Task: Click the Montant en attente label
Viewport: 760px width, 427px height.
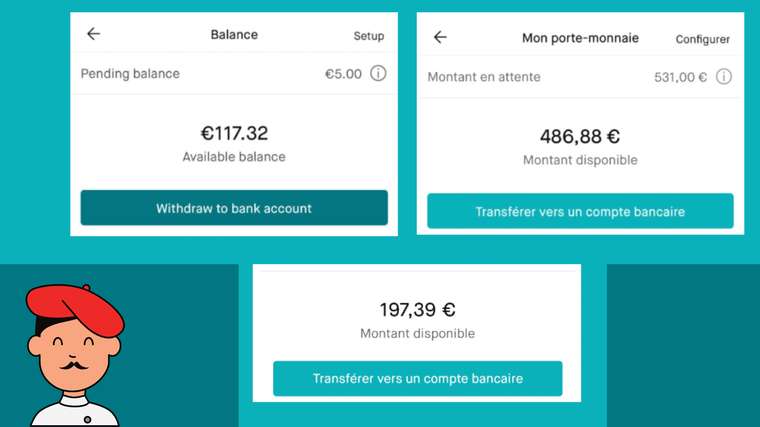Action: click(x=484, y=77)
